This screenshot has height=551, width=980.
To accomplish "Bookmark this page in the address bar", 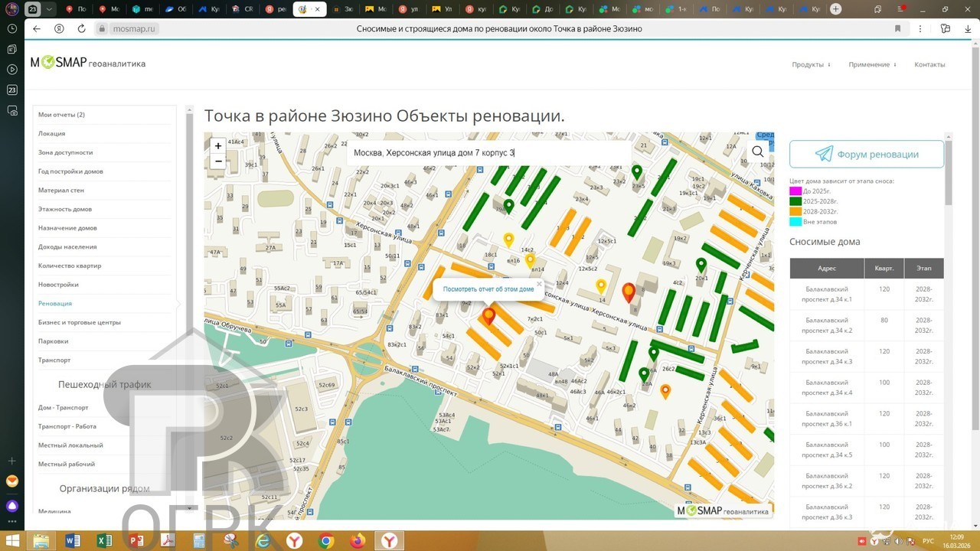I will click(897, 28).
